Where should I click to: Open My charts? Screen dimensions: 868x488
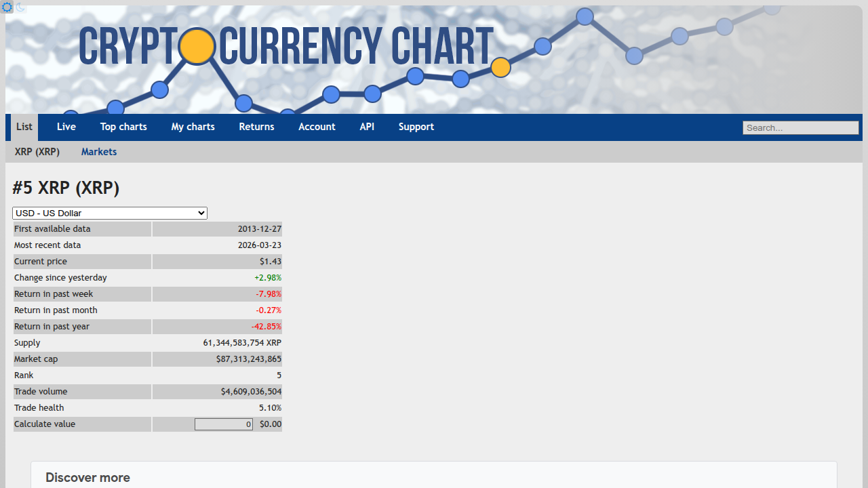pos(193,127)
